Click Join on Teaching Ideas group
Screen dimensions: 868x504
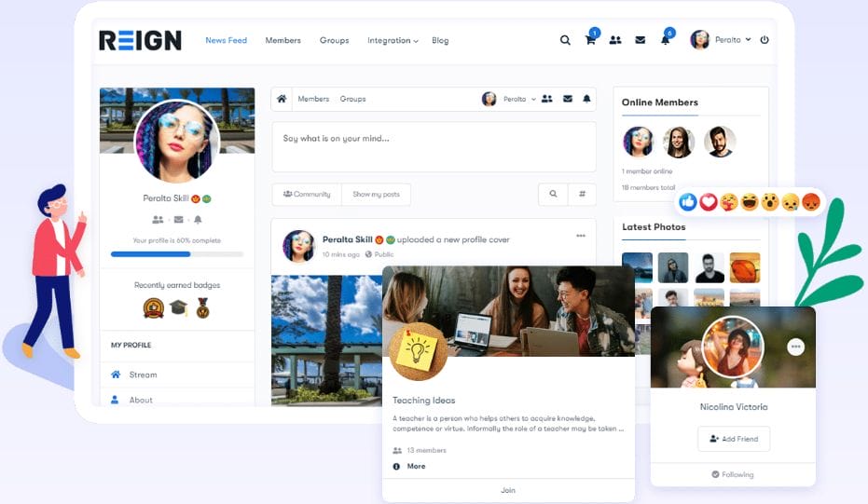(508, 490)
